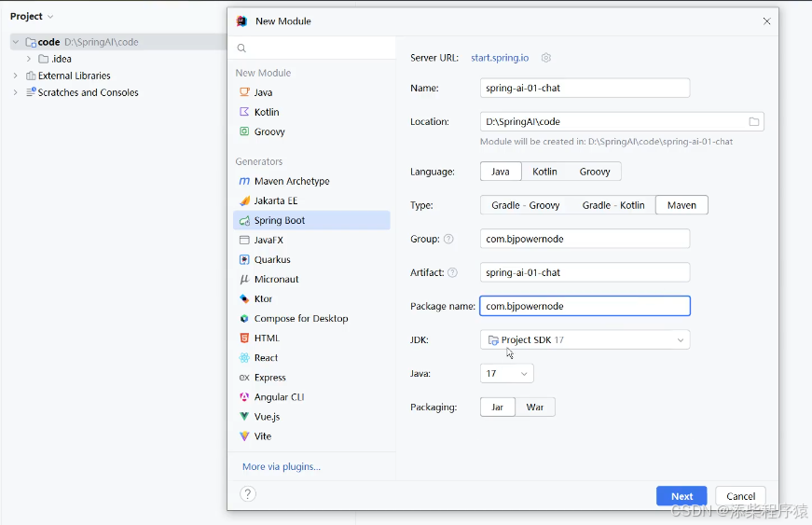Viewport: 812px width, 525px height.
Task: Select the Groovy module icon
Action: (244, 131)
